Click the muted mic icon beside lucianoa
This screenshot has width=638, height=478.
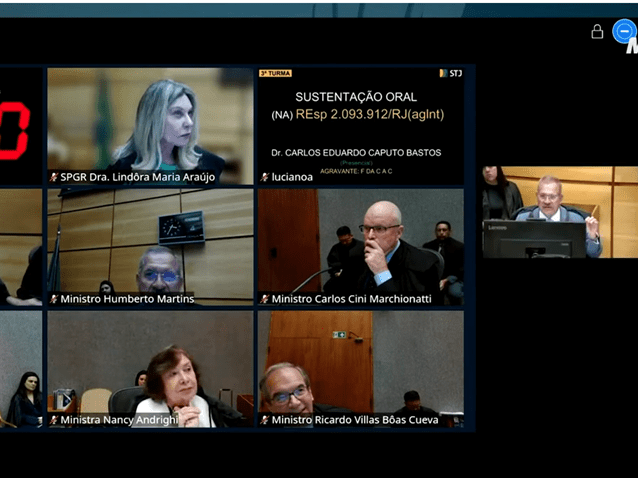(x=264, y=177)
